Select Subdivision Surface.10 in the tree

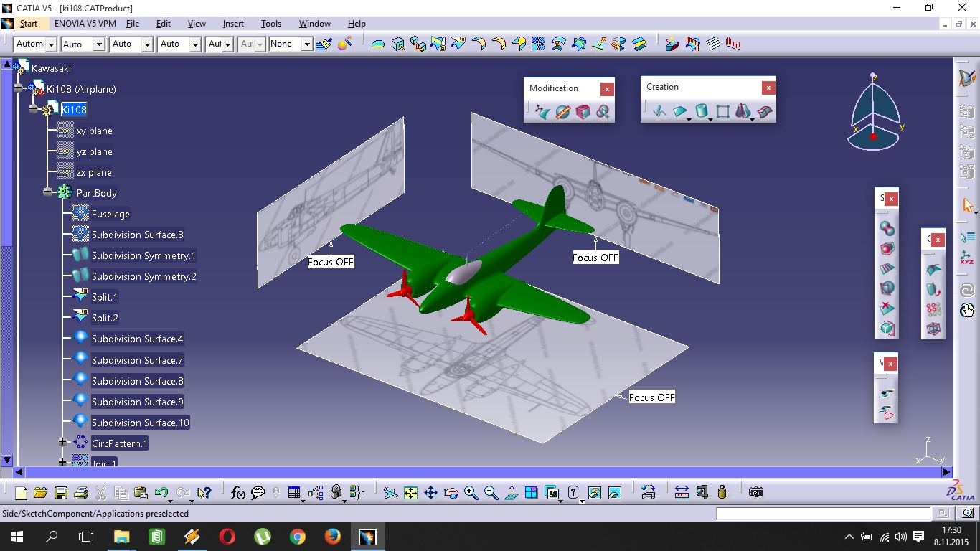(140, 423)
